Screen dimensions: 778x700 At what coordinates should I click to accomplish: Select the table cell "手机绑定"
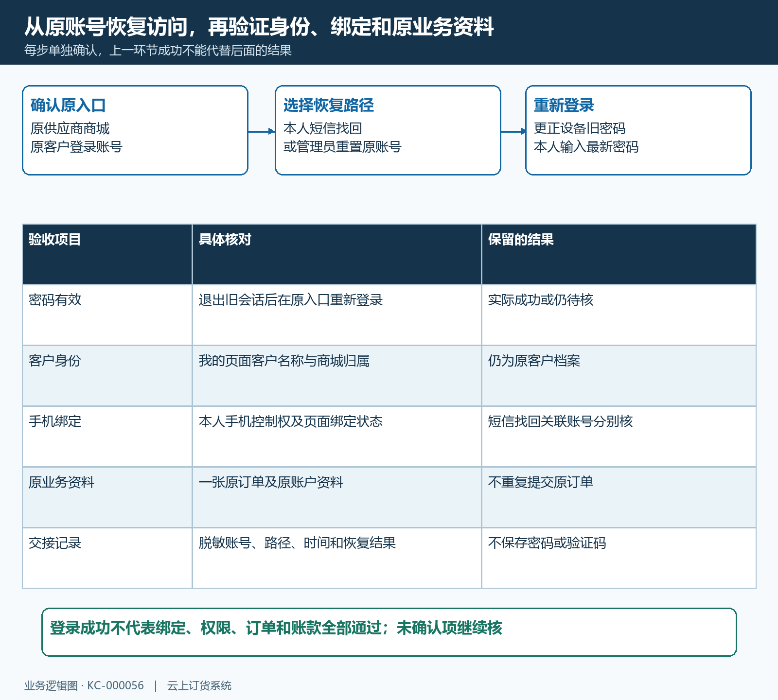107,437
